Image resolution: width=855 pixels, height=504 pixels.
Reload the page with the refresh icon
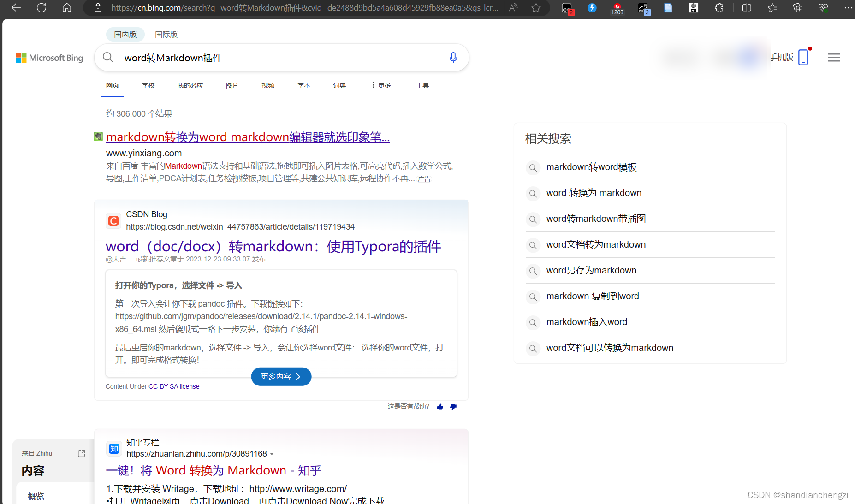click(42, 8)
